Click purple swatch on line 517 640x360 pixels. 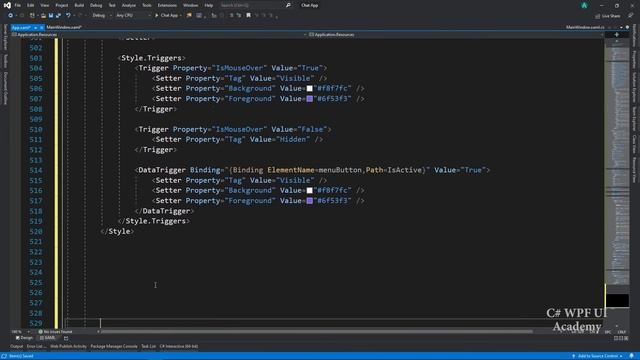(x=309, y=201)
